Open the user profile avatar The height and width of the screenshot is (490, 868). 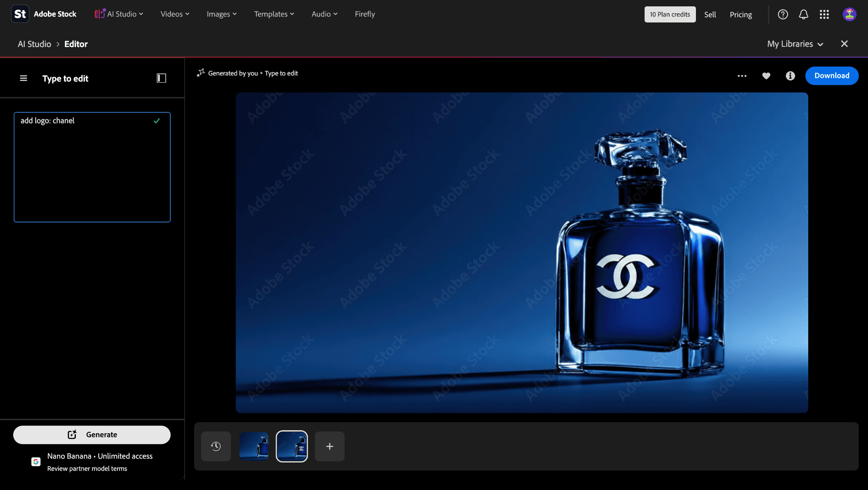849,14
